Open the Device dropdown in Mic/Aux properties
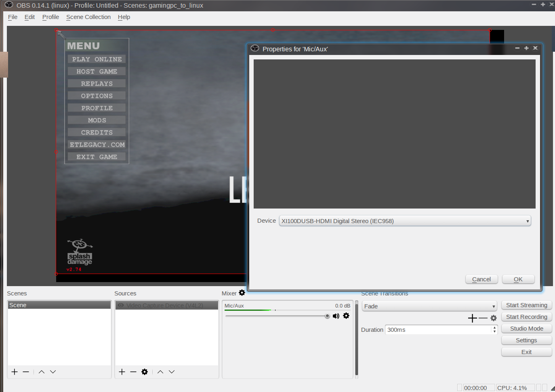The image size is (555, 392). (x=405, y=221)
